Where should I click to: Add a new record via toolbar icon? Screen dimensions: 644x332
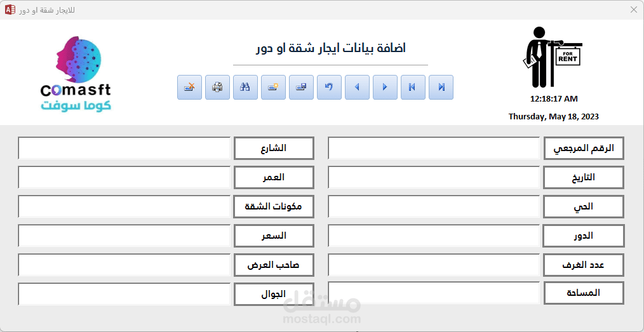(x=273, y=88)
